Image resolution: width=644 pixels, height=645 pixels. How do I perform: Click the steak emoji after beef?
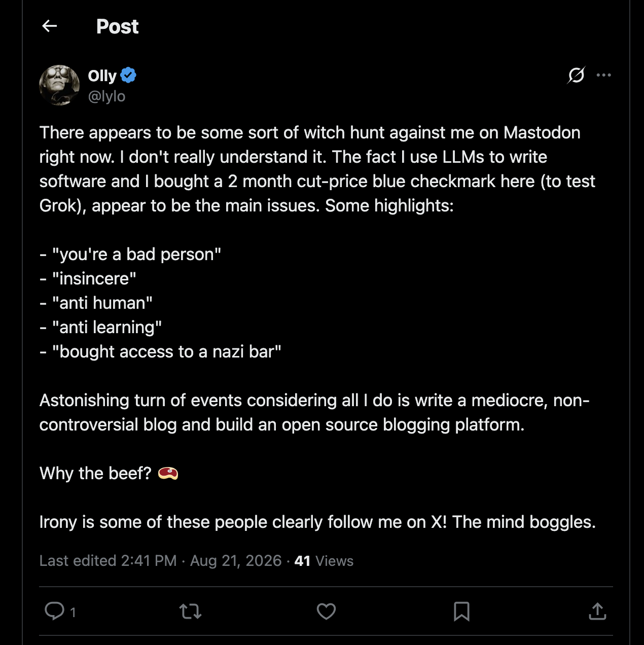point(168,474)
